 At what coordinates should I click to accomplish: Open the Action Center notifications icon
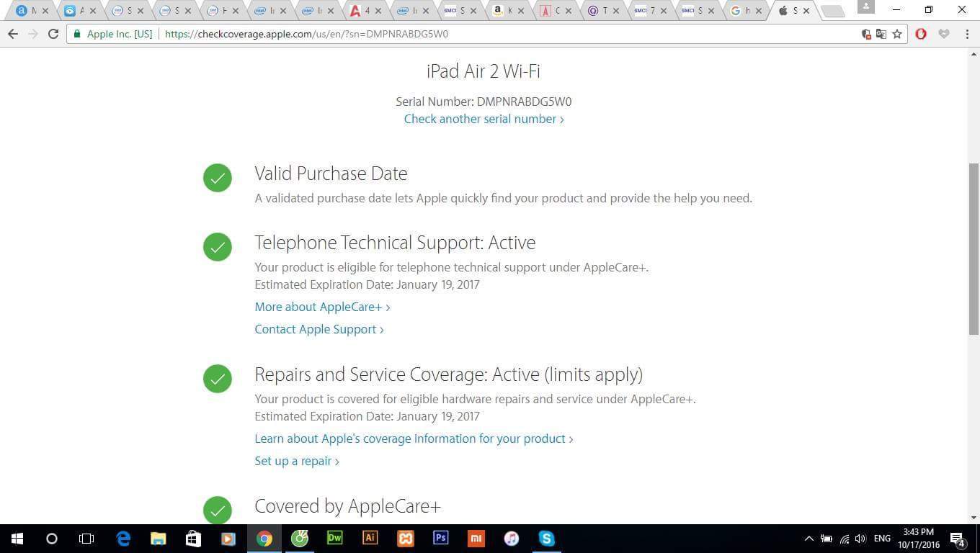coord(958,539)
